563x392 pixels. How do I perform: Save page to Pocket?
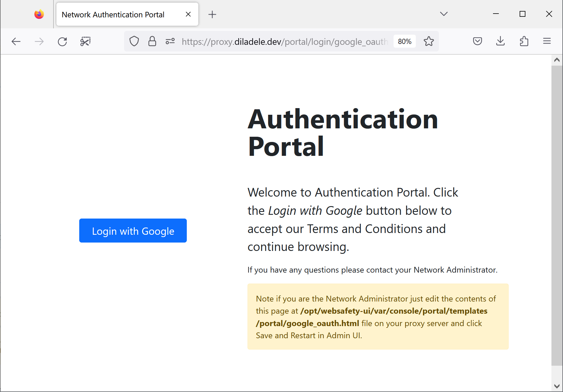point(477,41)
